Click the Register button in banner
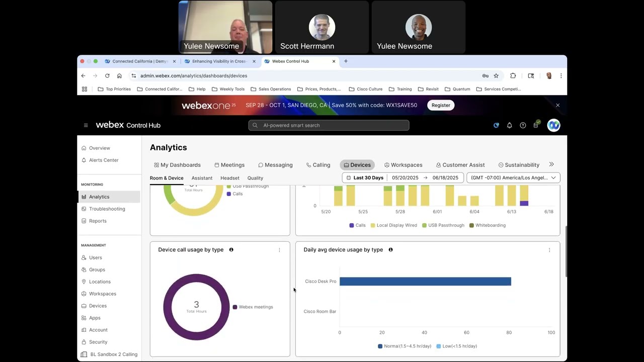This screenshot has width=644, height=362. pos(441,105)
